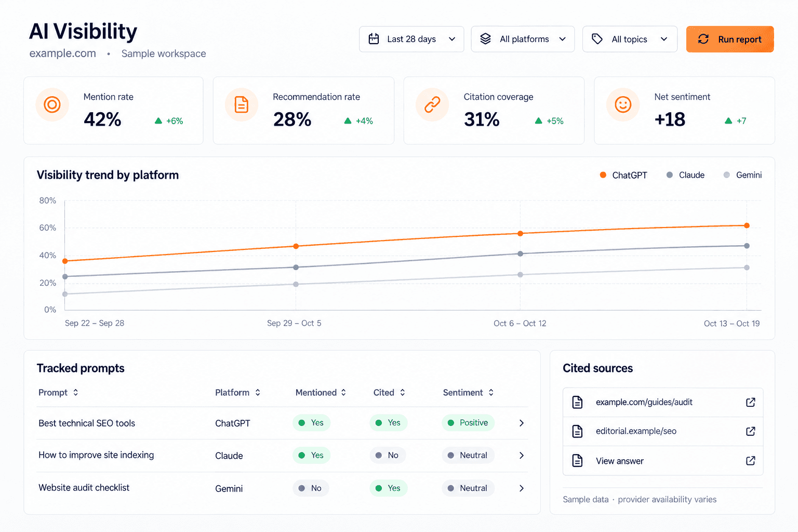Screen dimensions: 798x532
Task: Expand the Website audit checklist row
Action: [x=522, y=488]
